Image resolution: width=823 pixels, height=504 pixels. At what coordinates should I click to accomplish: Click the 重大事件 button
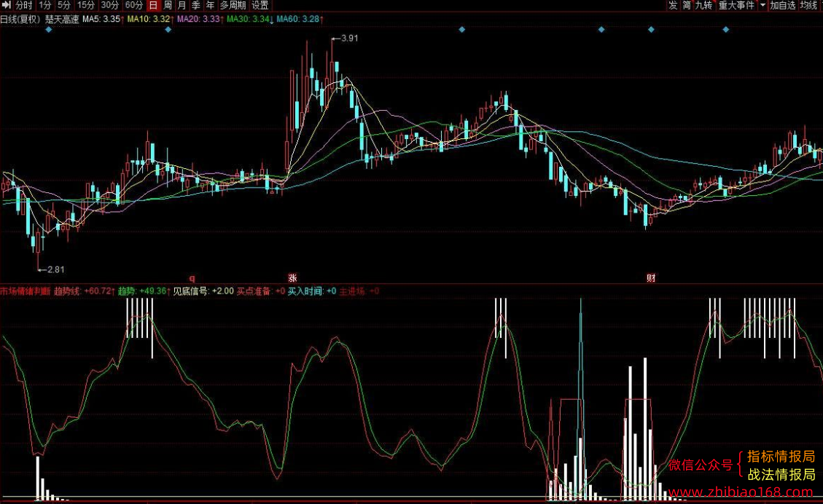point(736,5)
